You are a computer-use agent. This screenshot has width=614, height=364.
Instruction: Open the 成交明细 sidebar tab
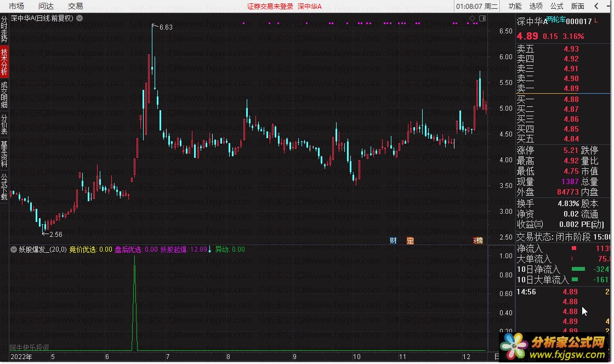(4, 94)
